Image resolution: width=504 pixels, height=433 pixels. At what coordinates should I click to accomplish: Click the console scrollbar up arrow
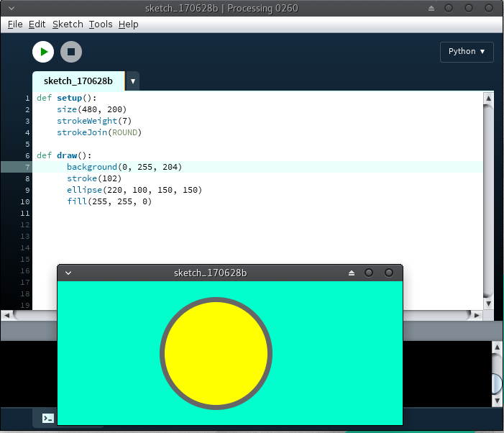click(497, 347)
